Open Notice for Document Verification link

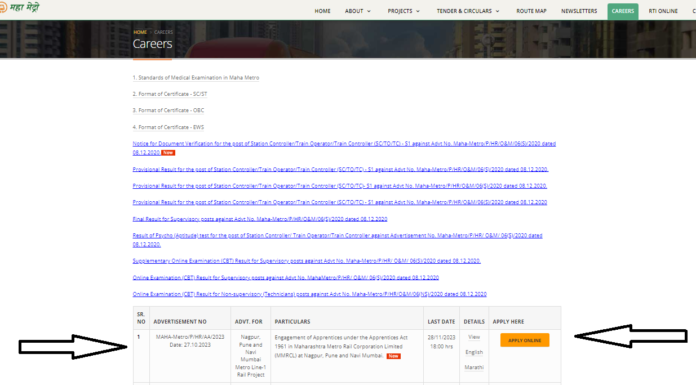click(344, 148)
